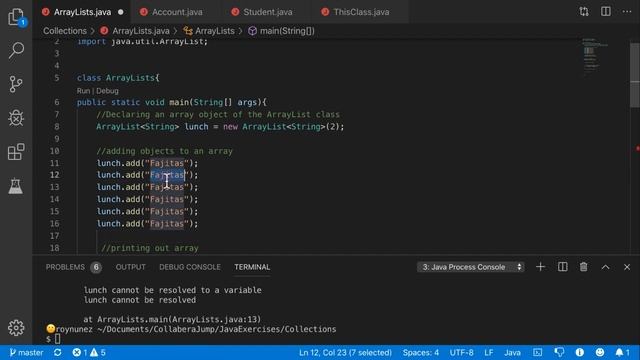
Task: Maximize the panel with up chevron
Action: coord(605,267)
